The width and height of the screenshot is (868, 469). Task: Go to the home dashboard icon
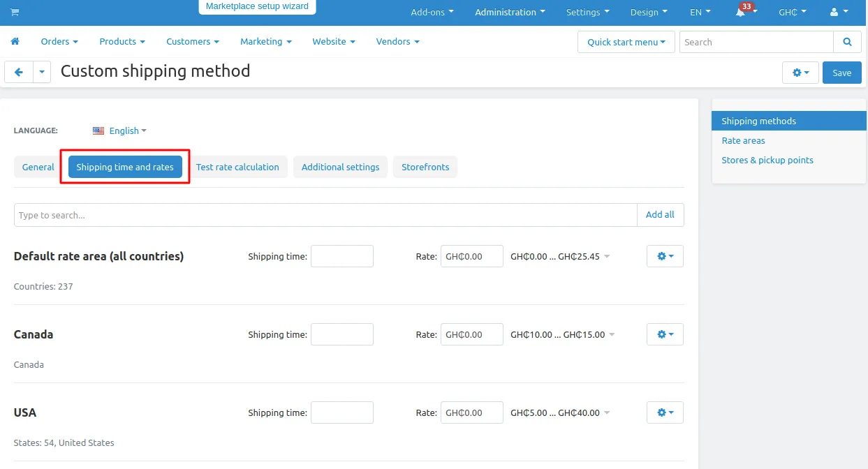[x=15, y=41]
